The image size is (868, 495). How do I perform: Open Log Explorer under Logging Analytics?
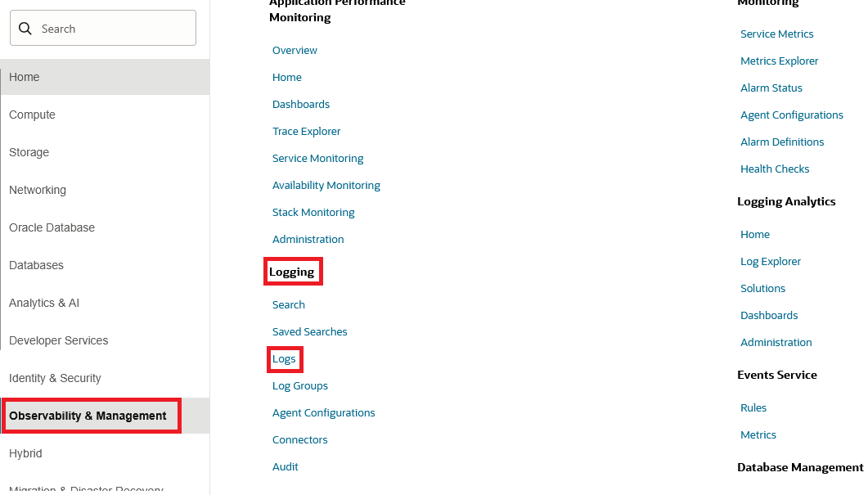(771, 262)
